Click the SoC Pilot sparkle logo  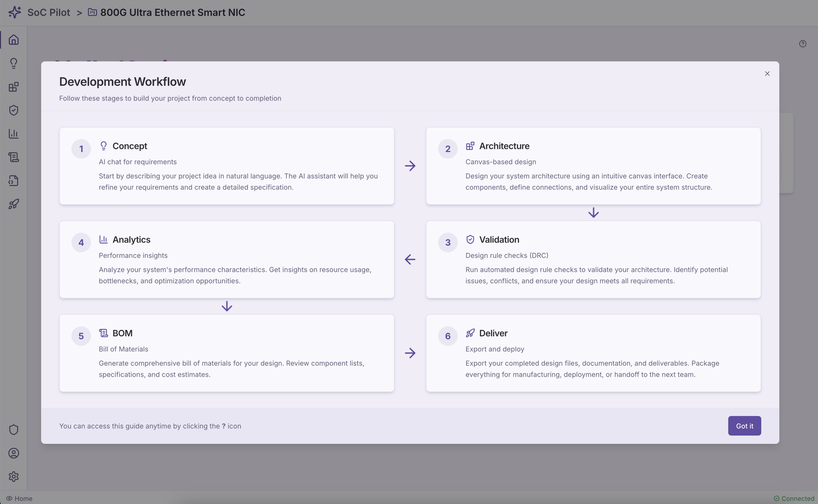[x=14, y=12]
